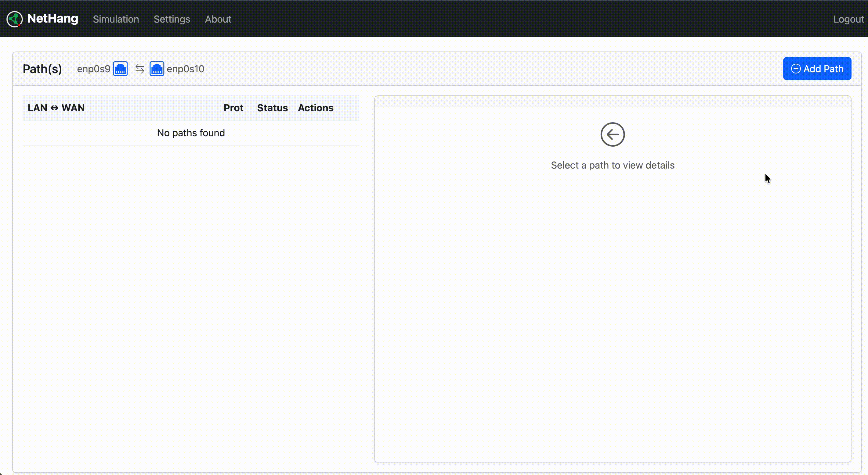
Task: Open the Simulation menu item
Action: coord(116,19)
